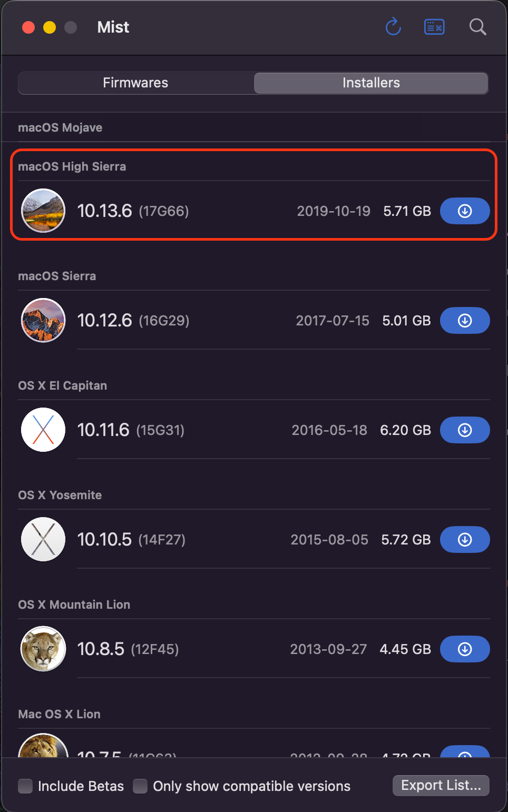Enable the Include Betas checkbox
Viewport: 508px width, 812px height.
tap(25, 786)
